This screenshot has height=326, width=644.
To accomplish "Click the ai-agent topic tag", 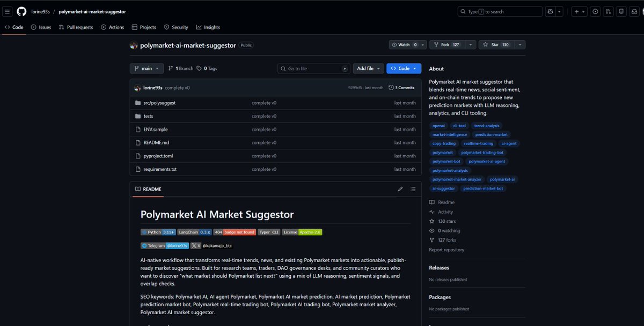I will (509, 143).
